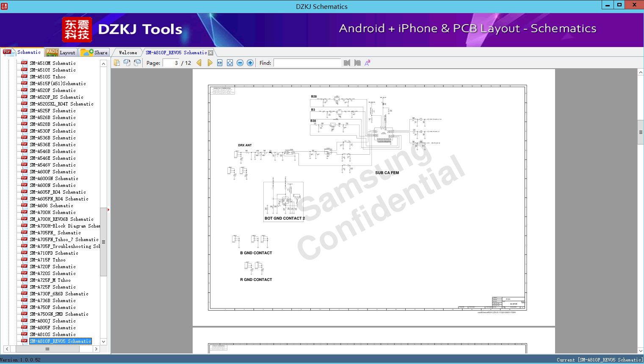Click the page number input field
The height and width of the screenshot is (364, 644).
point(171,63)
